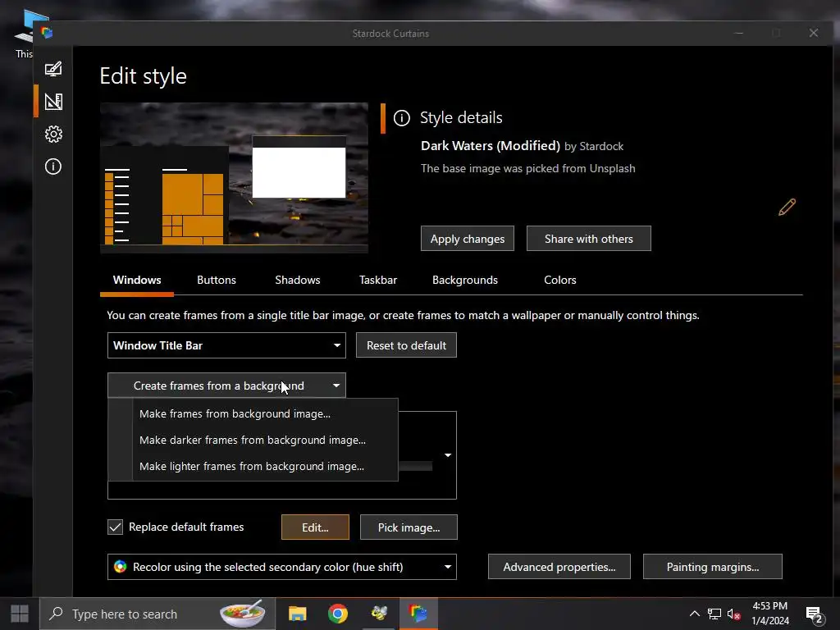Toggle Replace default frames checkbox
This screenshot has height=630, width=840.
[x=115, y=527]
